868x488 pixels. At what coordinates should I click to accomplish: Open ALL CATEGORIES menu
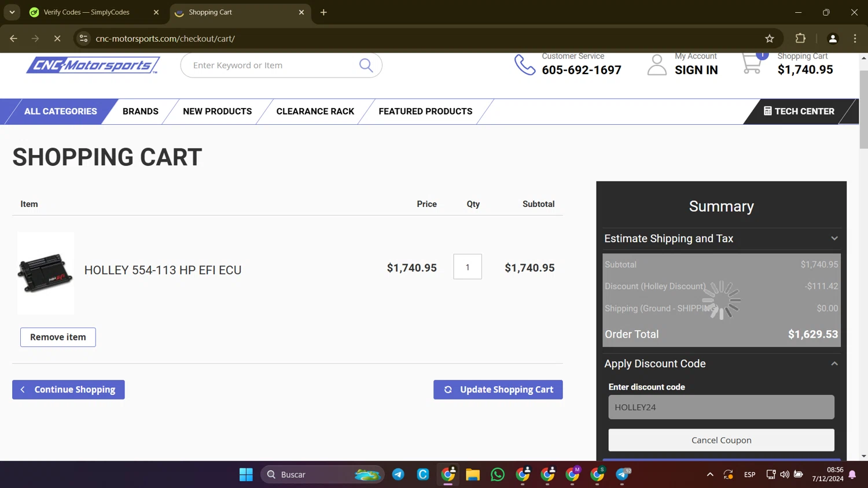click(61, 112)
